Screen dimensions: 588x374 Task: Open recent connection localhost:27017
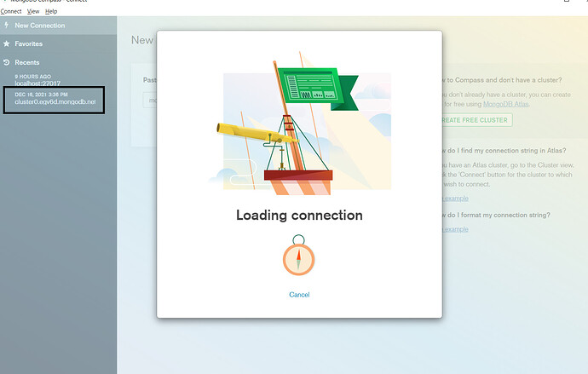click(37, 83)
